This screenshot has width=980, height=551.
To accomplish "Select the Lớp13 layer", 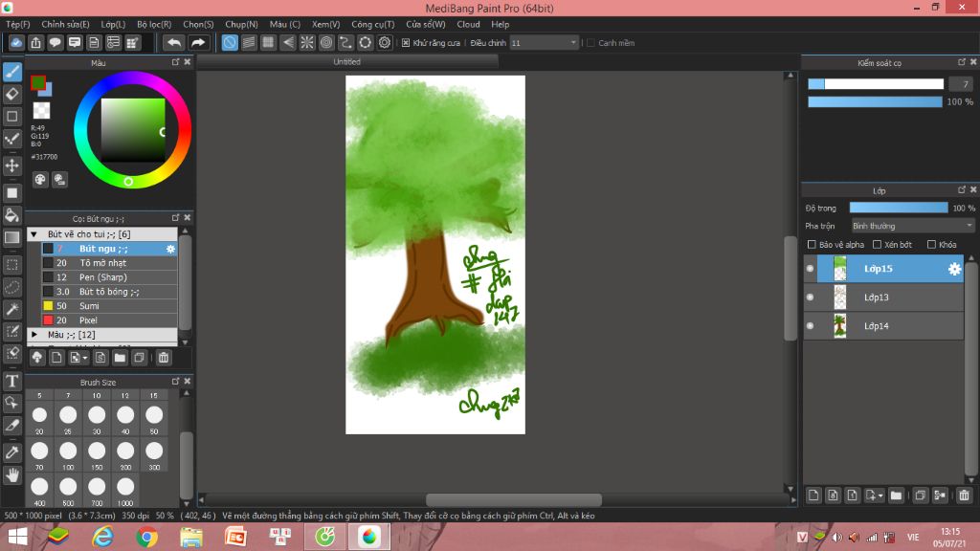I will pos(883,298).
